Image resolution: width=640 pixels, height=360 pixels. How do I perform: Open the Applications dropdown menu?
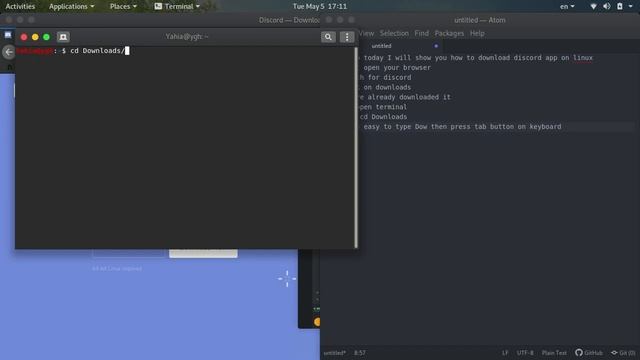coord(71,7)
